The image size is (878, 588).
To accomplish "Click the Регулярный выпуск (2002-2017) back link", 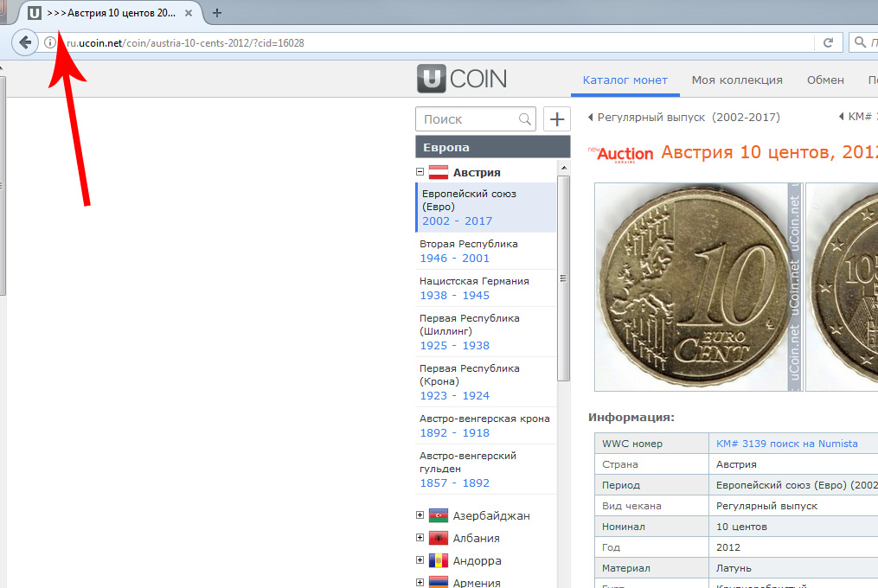I will [683, 117].
